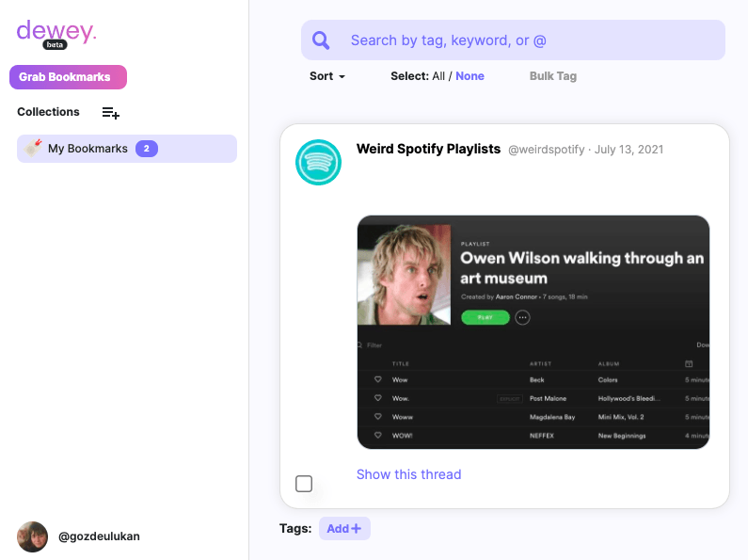Click the add new collection icon
Image resolution: width=748 pixels, height=560 pixels.
(x=110, y=113)
